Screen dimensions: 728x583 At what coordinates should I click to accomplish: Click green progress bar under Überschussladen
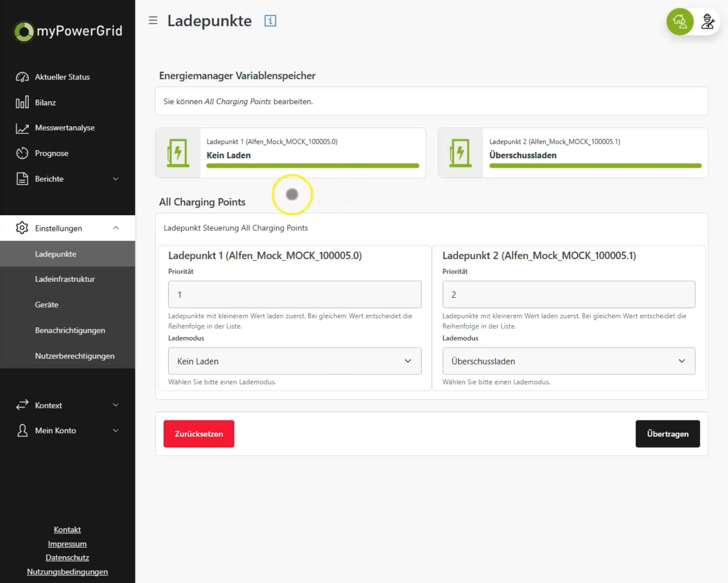click(595, 165)
